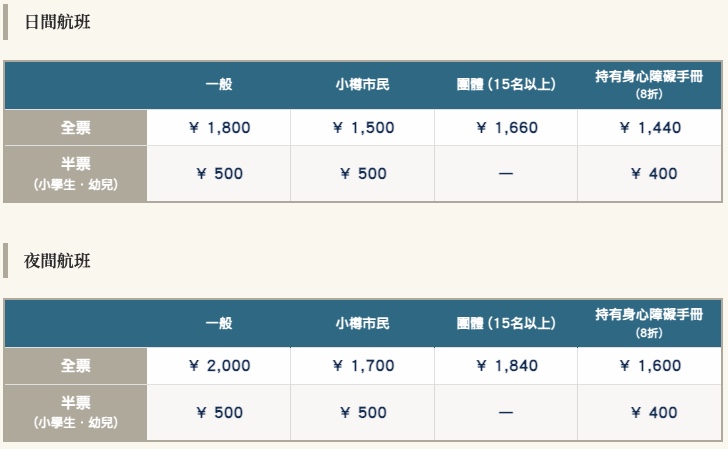
Task: Select the 全票 row label in daytime table
Action: click(76, 128)
